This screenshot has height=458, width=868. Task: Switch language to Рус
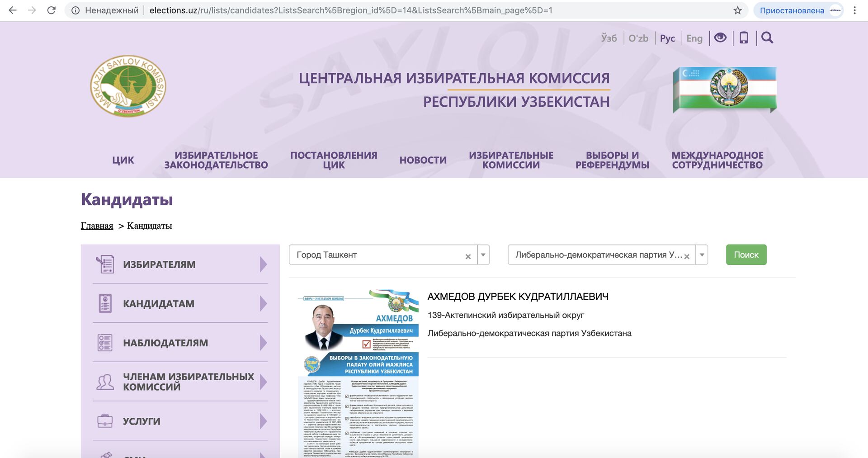667,38
